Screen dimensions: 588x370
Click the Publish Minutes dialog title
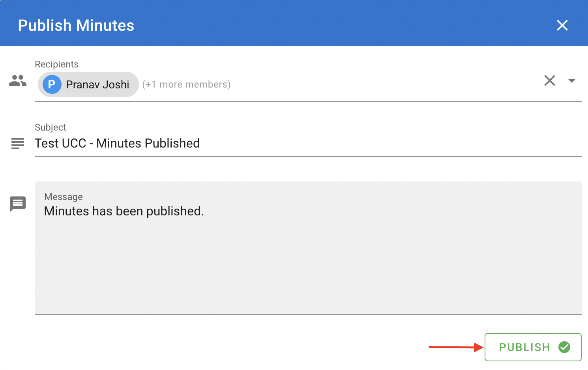[76, 25]
